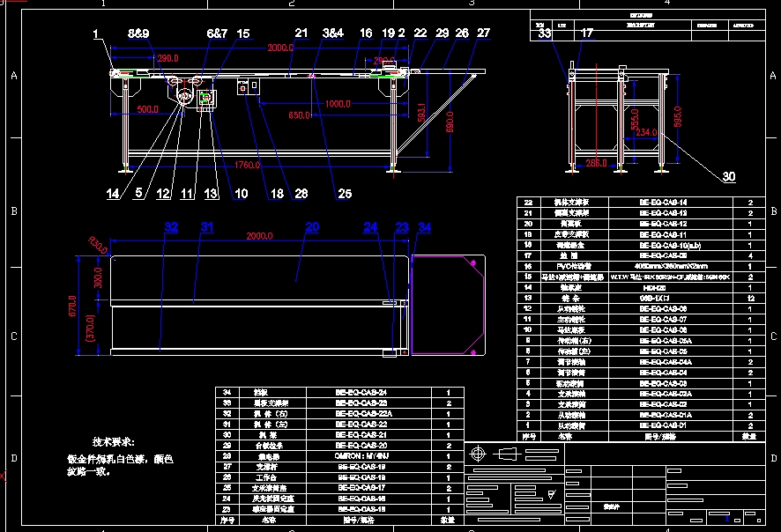This screenshot has height=532, width=781.
Task: Select BOM row with OMRON MY4NJ relay
Action: [x=339, y=456]
